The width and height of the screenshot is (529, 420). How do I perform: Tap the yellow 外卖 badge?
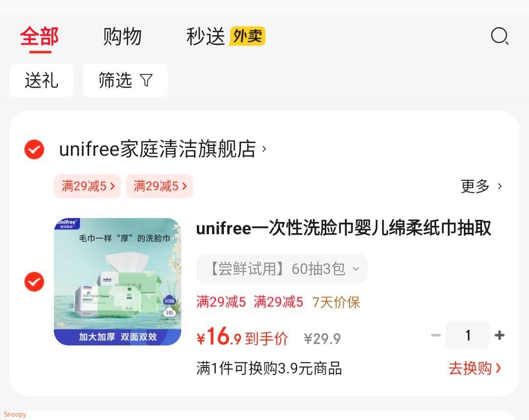pyautogui.click(x=247, y=36)
